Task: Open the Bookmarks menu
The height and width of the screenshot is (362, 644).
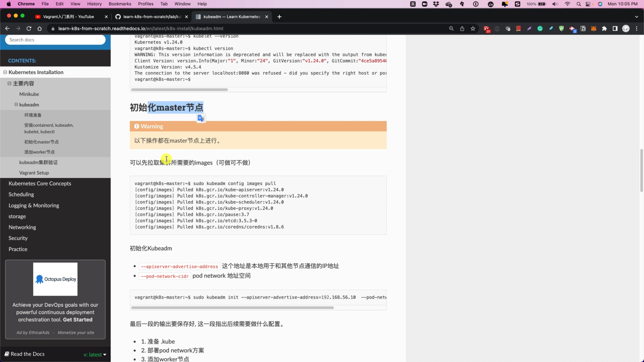Action: pos(120,4)
